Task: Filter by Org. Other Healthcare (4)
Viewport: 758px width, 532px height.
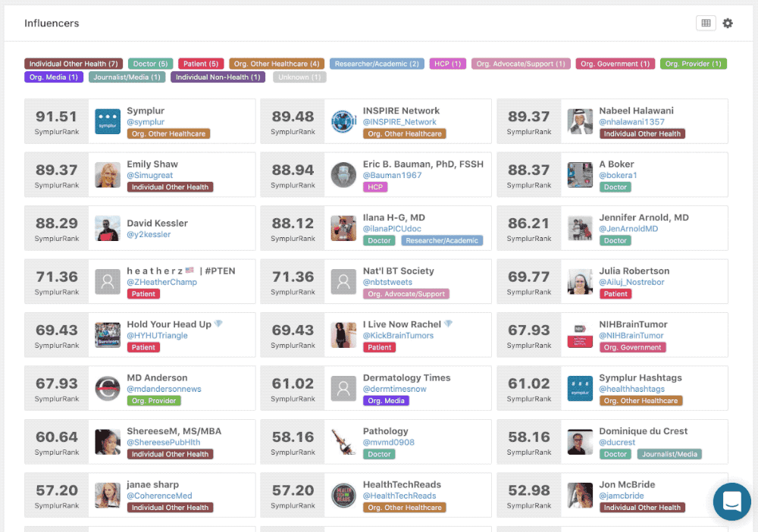Action: [x=277, y=64]
